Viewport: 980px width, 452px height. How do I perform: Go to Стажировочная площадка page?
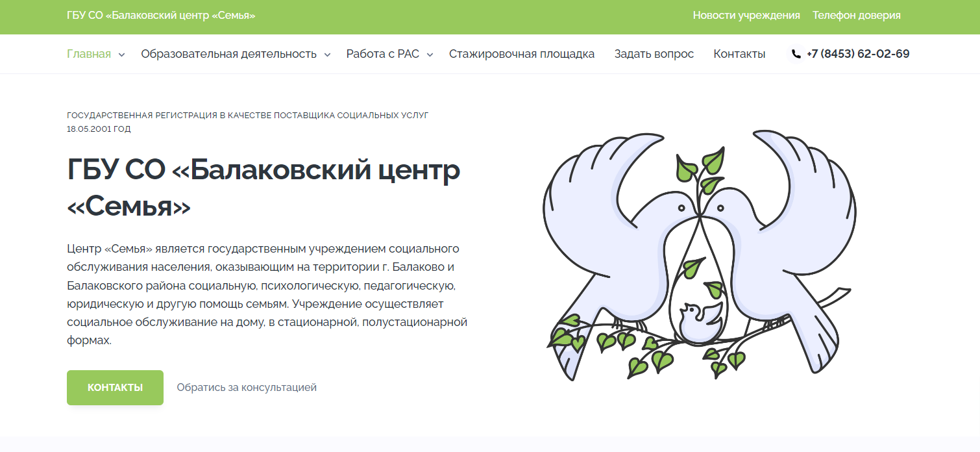tap(521, 54)
